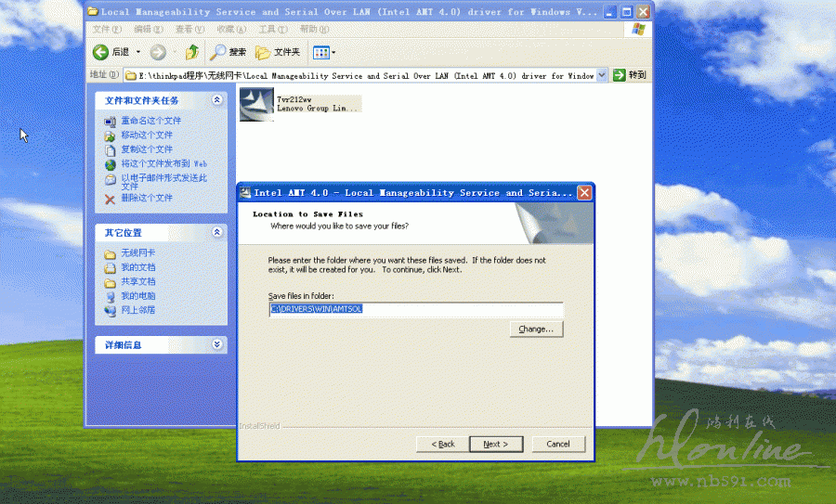Open Search (搜索) in Explorer toolbar

pos(228,52)
